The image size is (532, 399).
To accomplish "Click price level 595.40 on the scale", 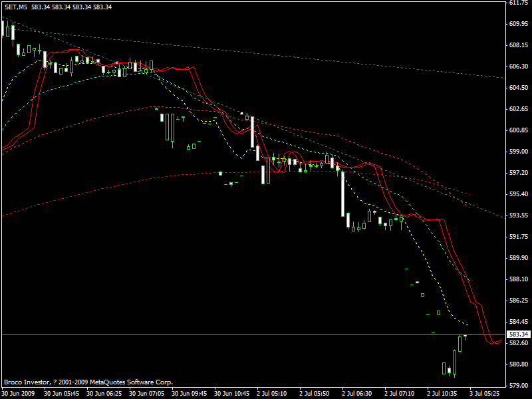I will (x=519, y=194).
